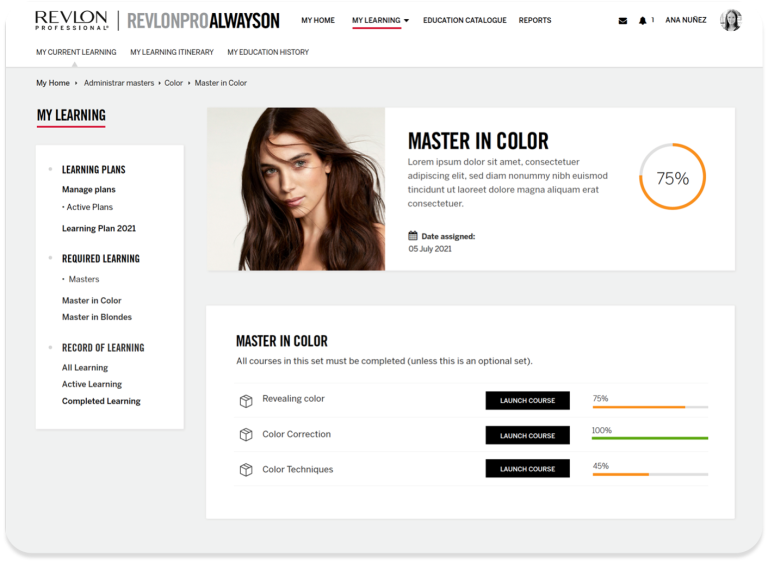The height and width of the screenshot is (563, 768).
Task: Click the Master in Color banner title
Action: pos(478,141)
